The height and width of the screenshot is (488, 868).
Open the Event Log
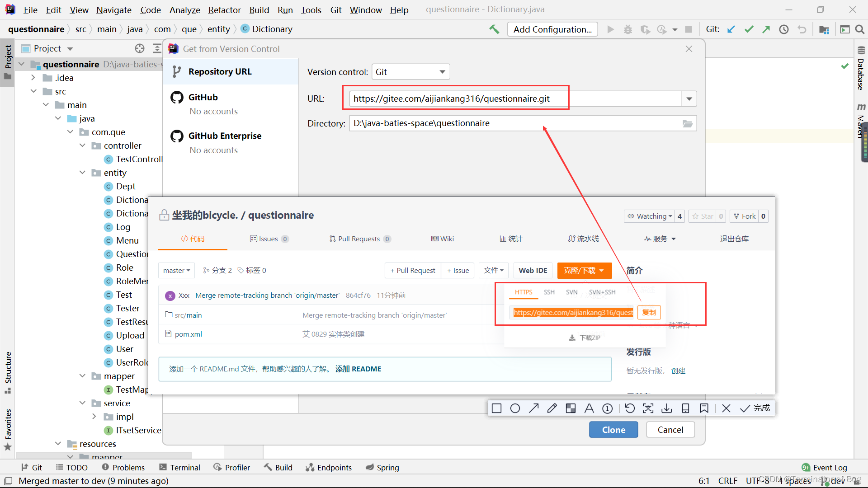(x=825, y=468)
